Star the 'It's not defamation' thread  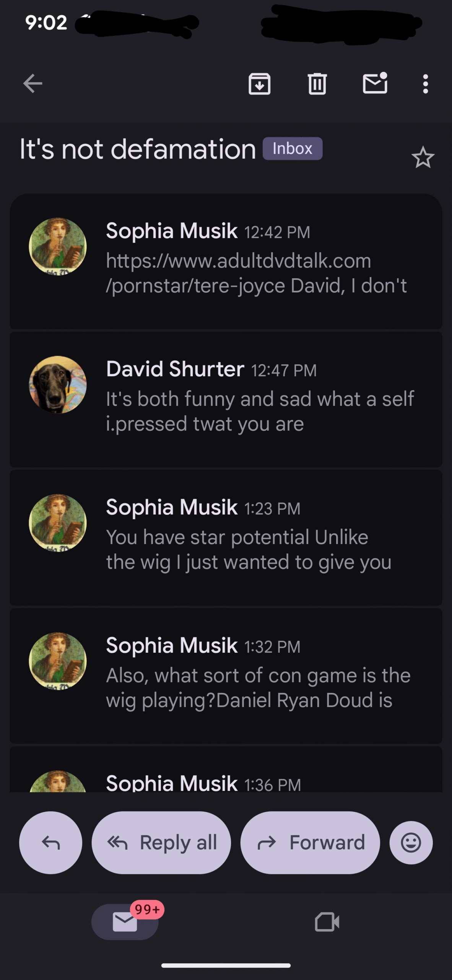coord(423,157)
